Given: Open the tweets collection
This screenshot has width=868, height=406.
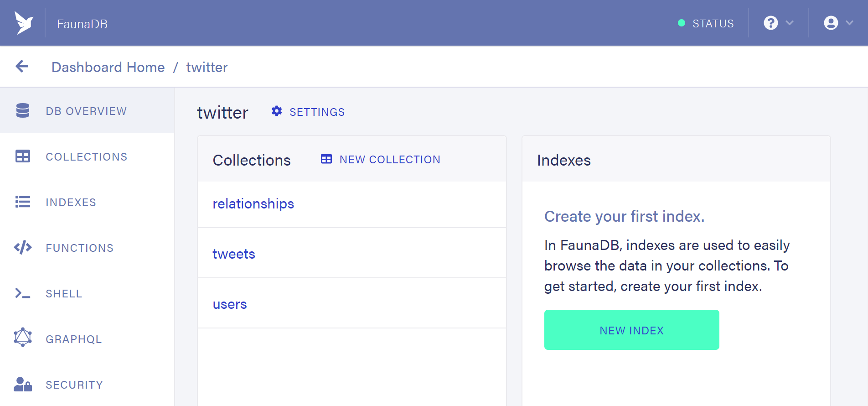Looking at the screenshot, I should (x=234, y=254).
